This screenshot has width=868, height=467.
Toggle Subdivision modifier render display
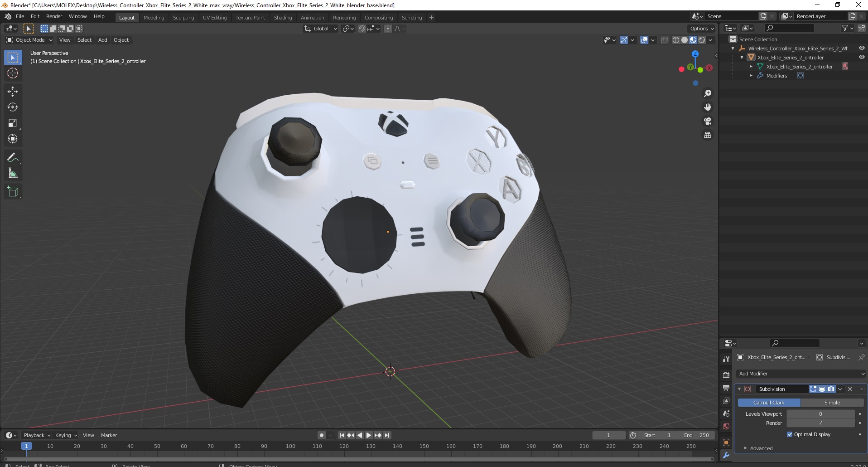pos(831,389)
